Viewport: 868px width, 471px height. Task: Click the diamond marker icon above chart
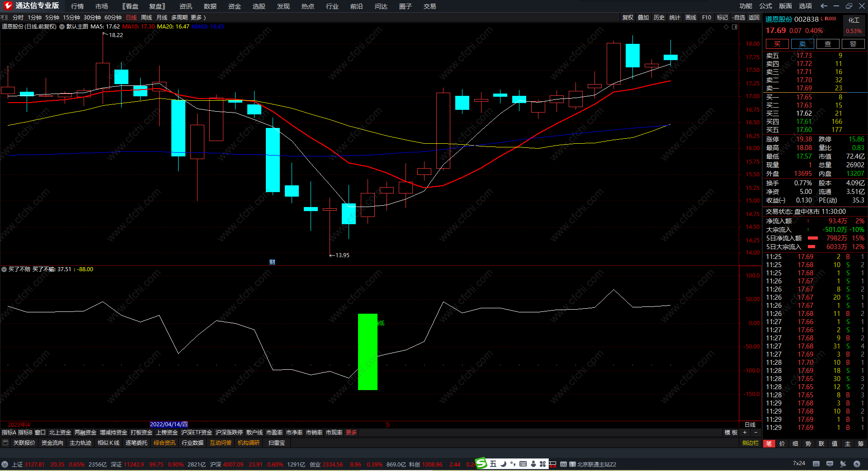[726, 27]
